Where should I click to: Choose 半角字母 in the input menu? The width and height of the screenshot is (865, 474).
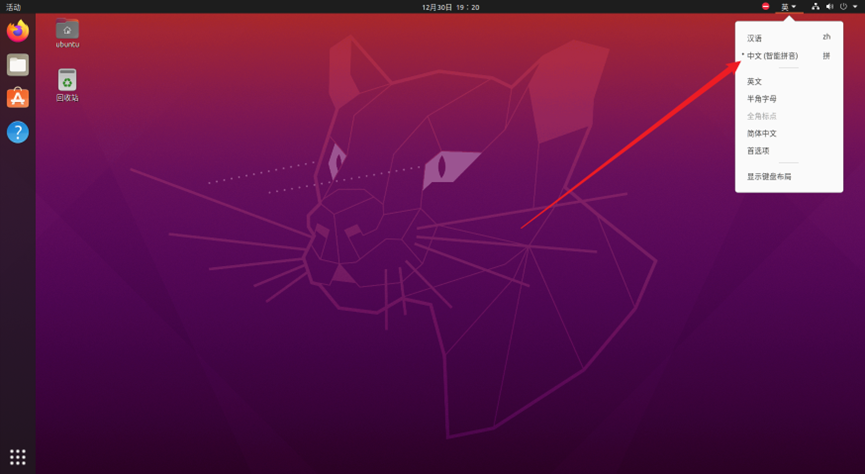[789, 99]
